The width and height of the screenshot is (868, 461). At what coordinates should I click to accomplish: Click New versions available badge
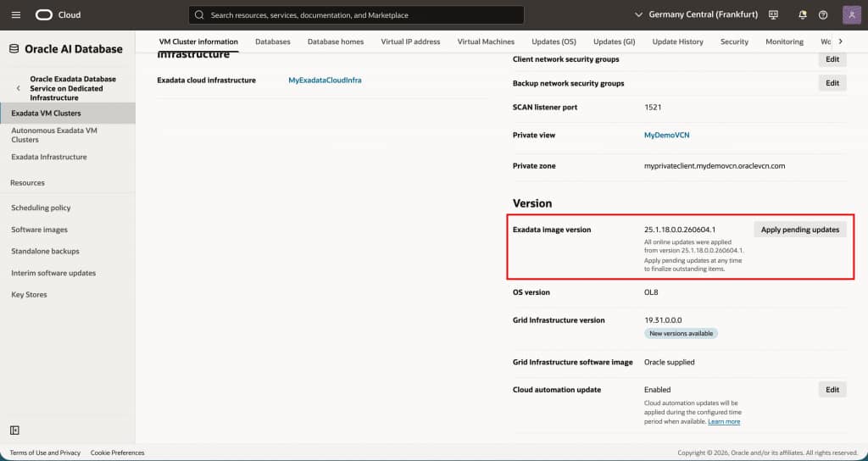681,334
